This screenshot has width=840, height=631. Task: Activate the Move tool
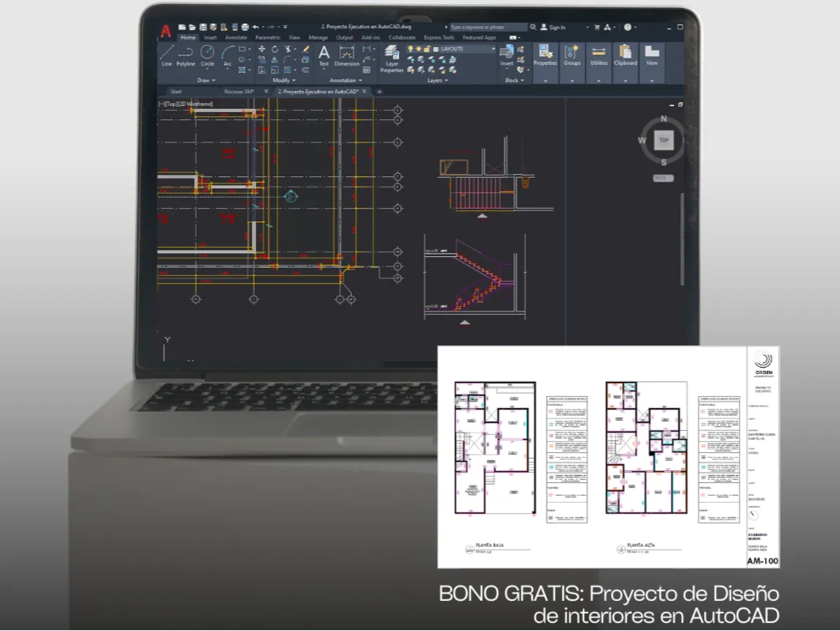point(262,49)
